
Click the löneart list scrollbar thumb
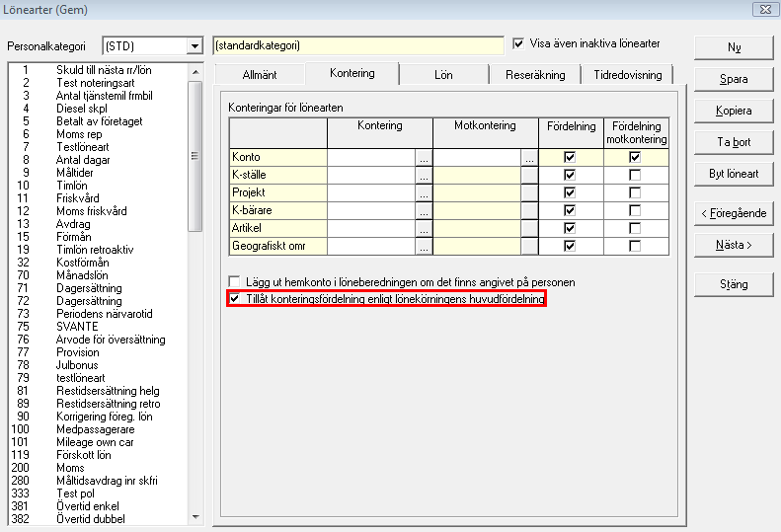coord(195,156)
